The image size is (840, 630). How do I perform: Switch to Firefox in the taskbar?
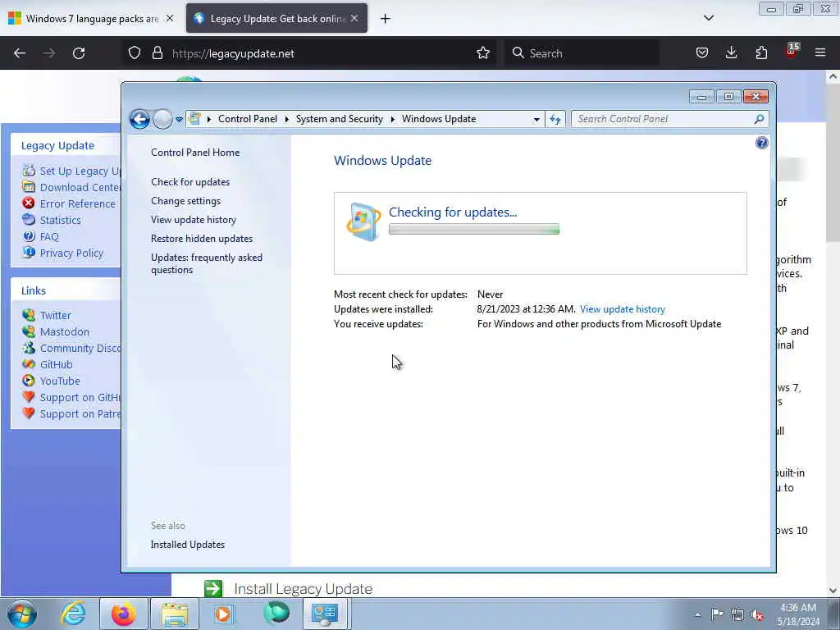[x=123, y=614]
